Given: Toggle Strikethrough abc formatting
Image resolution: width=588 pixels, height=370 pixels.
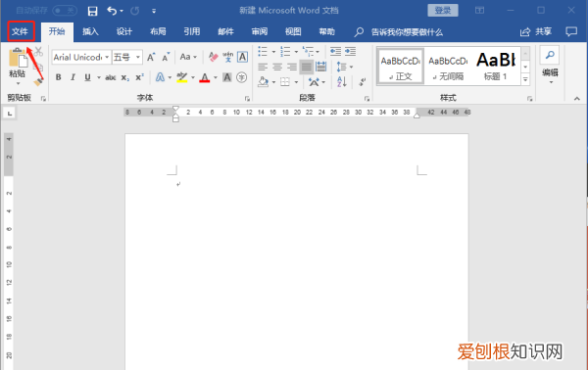Looking at the screenshot, I should point(110,77).
